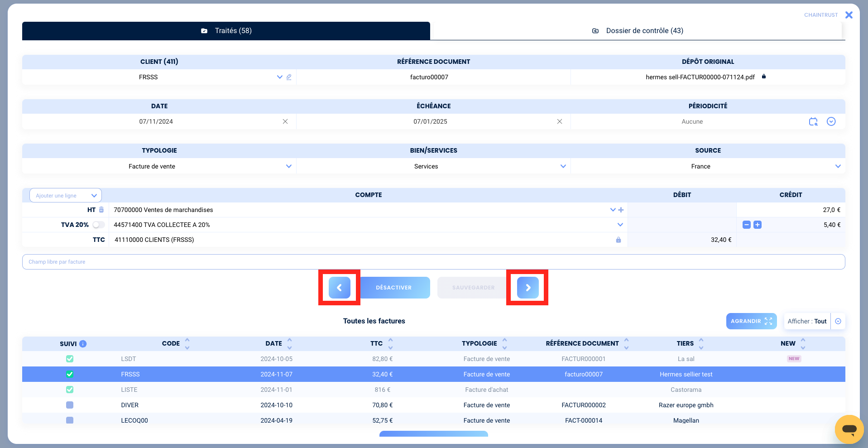Go to the next invoice arrow
Viewport: 868px width, 448px height.
click(x=528, y=287)
